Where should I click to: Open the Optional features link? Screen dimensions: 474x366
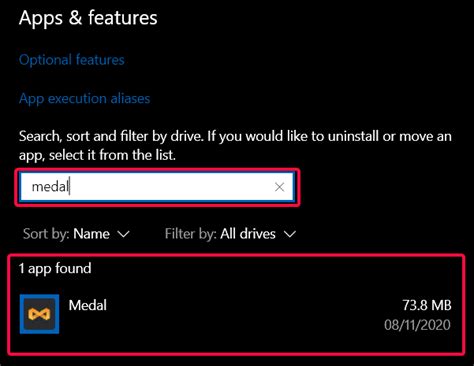72,60
